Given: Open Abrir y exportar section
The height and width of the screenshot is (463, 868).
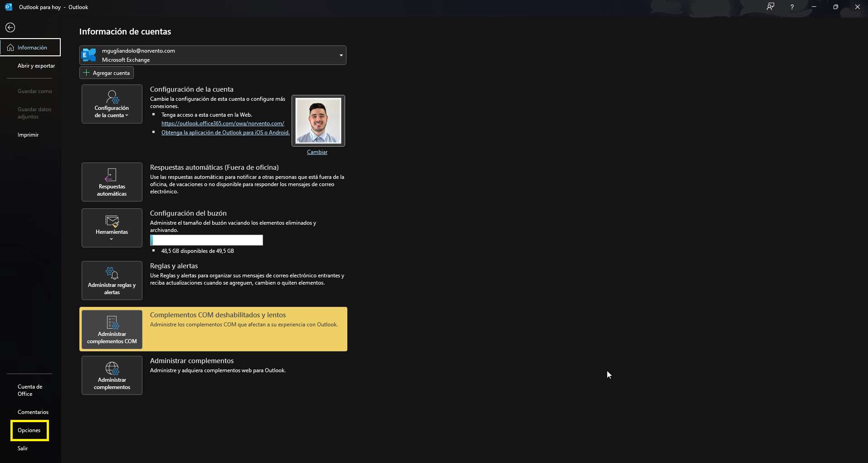Looking at the screenshot, I should pos(36,66).
